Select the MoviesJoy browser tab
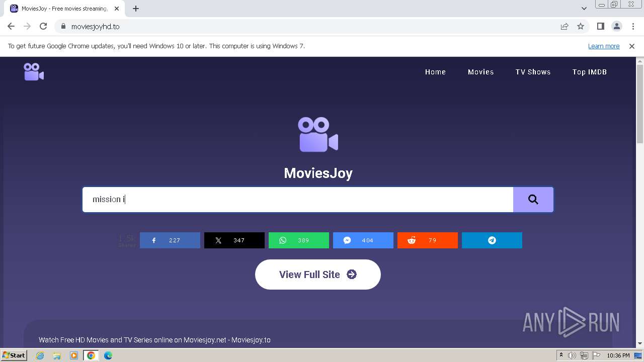 click(x=64, y=9)
